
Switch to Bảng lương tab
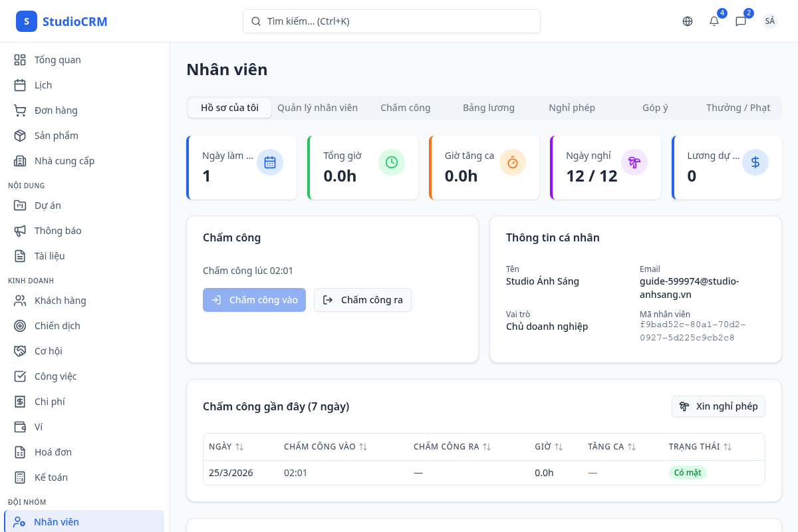coord(489,108)
